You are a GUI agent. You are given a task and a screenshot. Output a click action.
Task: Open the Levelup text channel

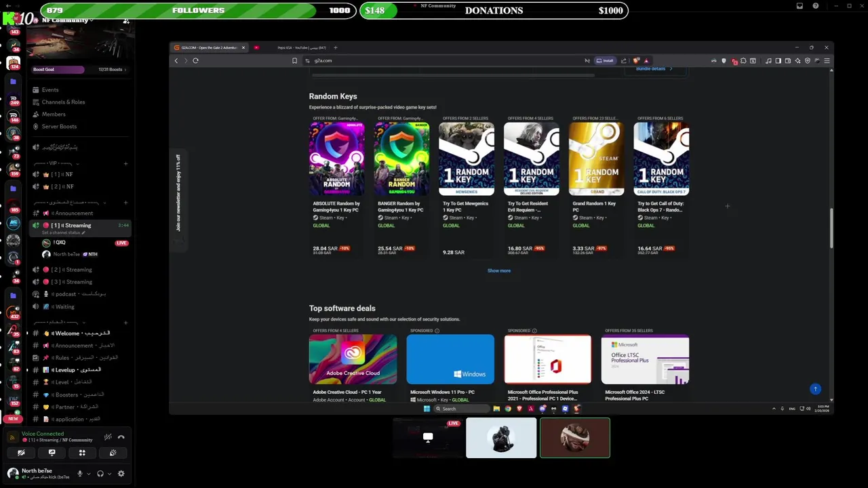80,370
